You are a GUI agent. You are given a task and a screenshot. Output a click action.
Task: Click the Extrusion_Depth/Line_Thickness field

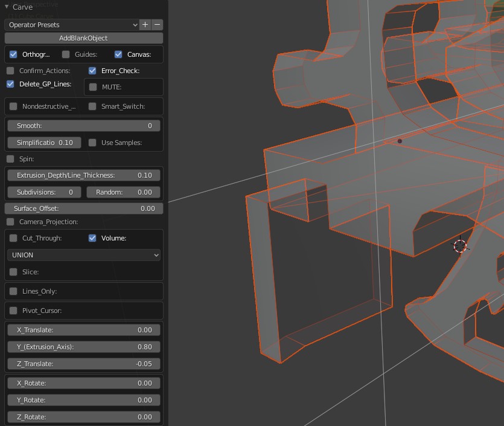(x=84, y=175)
